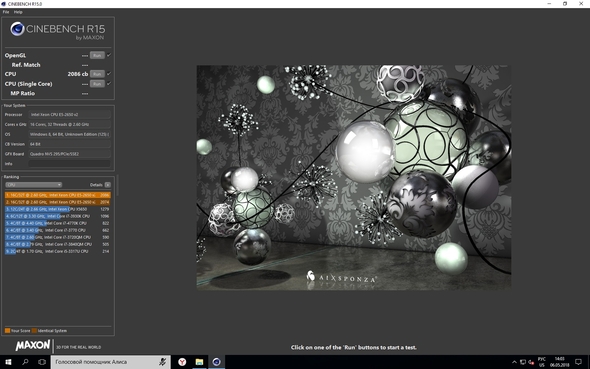Open Yandex Browser from taskbar
The image size is (590, 369).
[x=182, y=362]
